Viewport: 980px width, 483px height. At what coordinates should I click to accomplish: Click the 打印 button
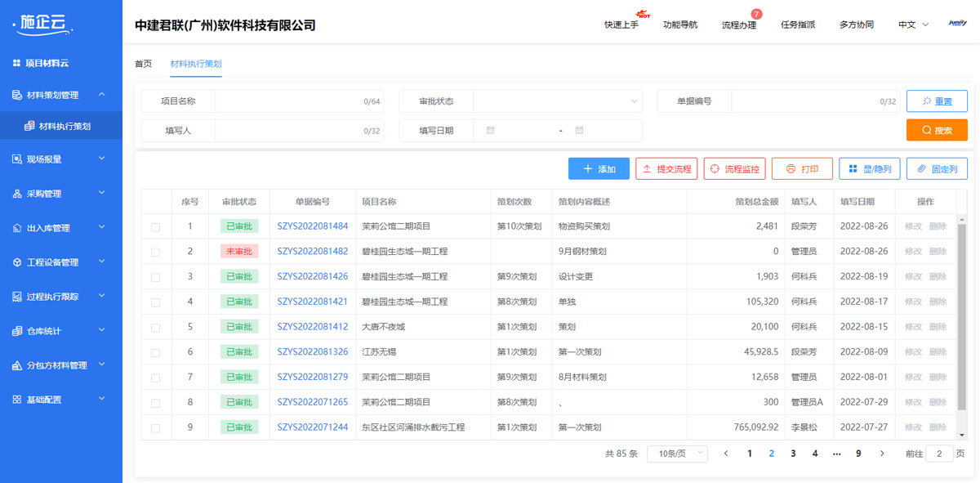pos(802,169)
